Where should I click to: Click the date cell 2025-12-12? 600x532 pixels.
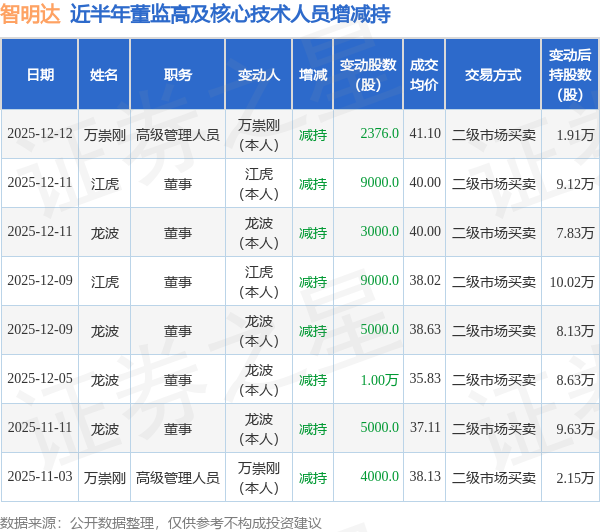coord(40,134)
